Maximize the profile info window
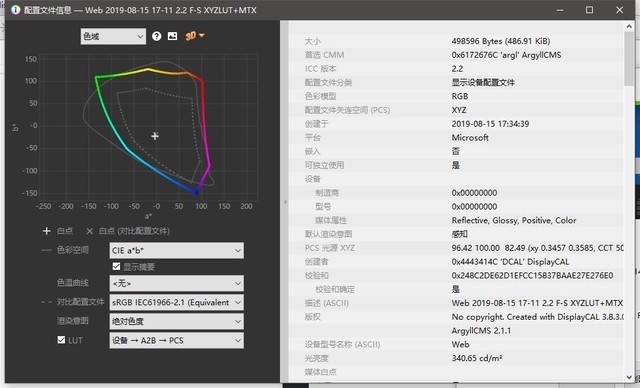 (589, 10)
